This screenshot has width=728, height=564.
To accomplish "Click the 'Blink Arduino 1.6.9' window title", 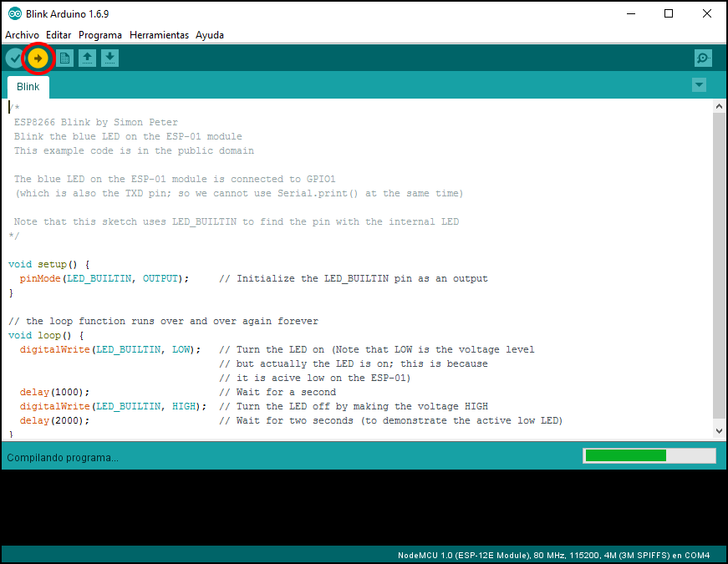I will (68, 14).
